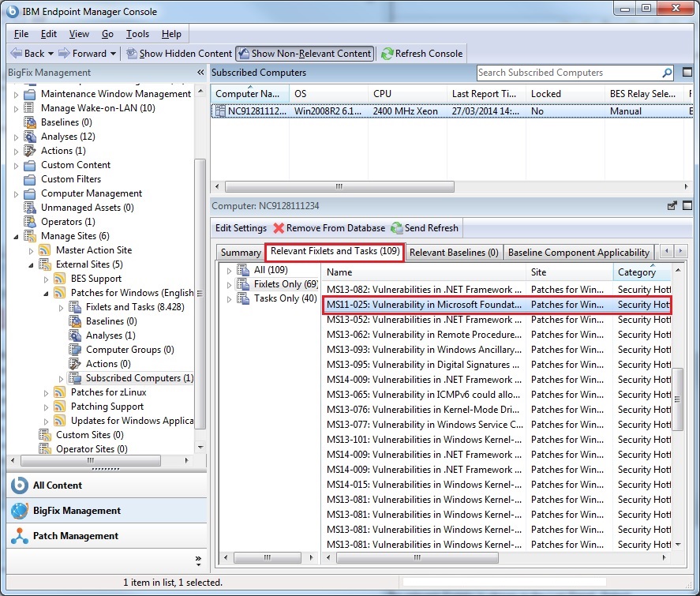700x596 pixels.
Task: Click the Computer Groups (0) icon
Action: pyautogui.click(x=74, y=350)
